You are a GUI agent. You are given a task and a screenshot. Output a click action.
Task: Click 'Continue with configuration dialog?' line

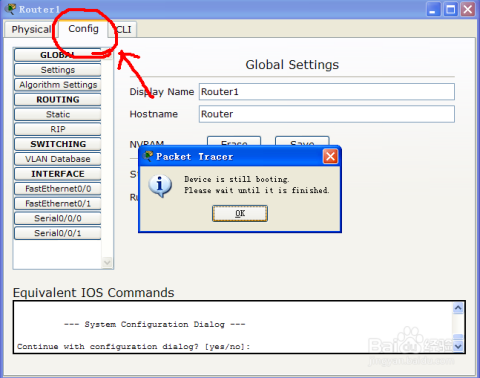pyautogui.click(x=133, y=347)
